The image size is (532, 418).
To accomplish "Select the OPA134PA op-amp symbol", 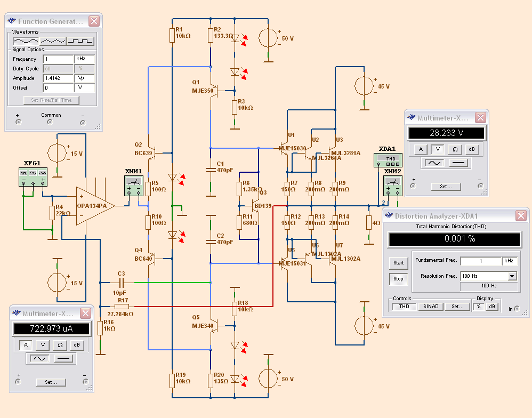I will click(95, 206).
